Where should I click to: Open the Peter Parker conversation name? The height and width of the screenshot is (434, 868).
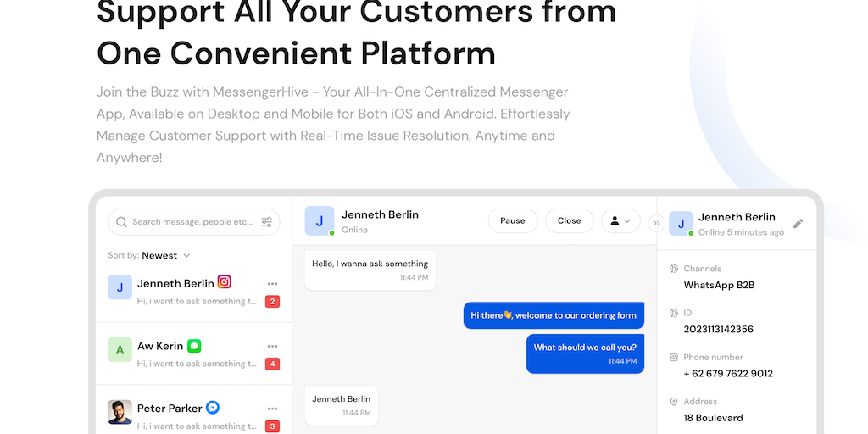[170, 409]
